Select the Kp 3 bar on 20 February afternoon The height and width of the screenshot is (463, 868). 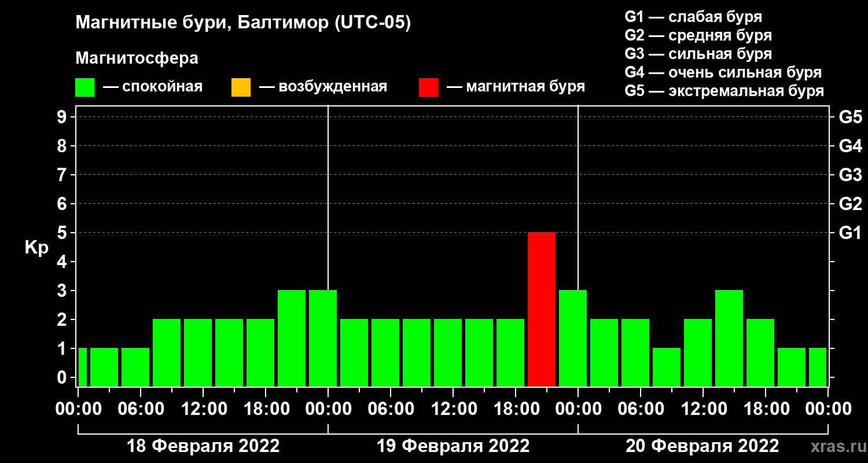coord(729,338)
